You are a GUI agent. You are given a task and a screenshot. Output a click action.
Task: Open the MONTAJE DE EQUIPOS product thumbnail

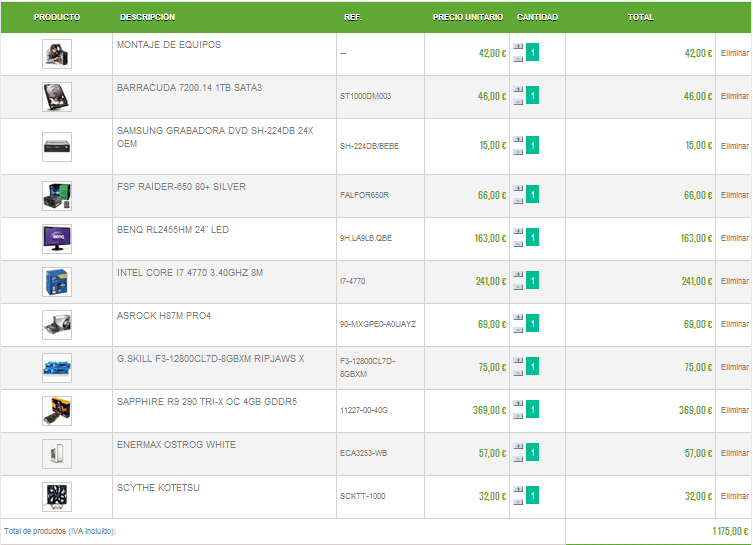[57, 54]
